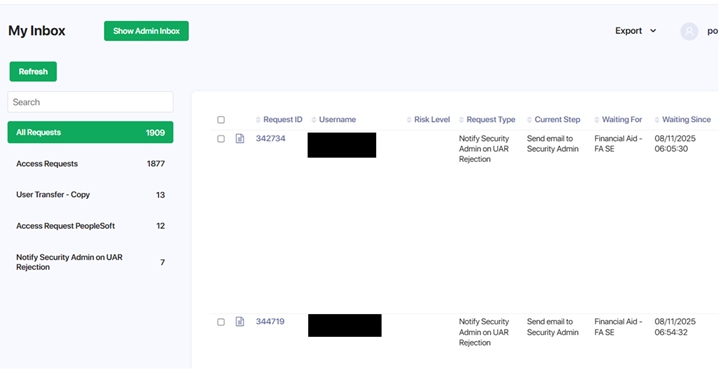Select Notify Security Admin on UAR Rejection filter
720x384 pixels.
point(90,262)
